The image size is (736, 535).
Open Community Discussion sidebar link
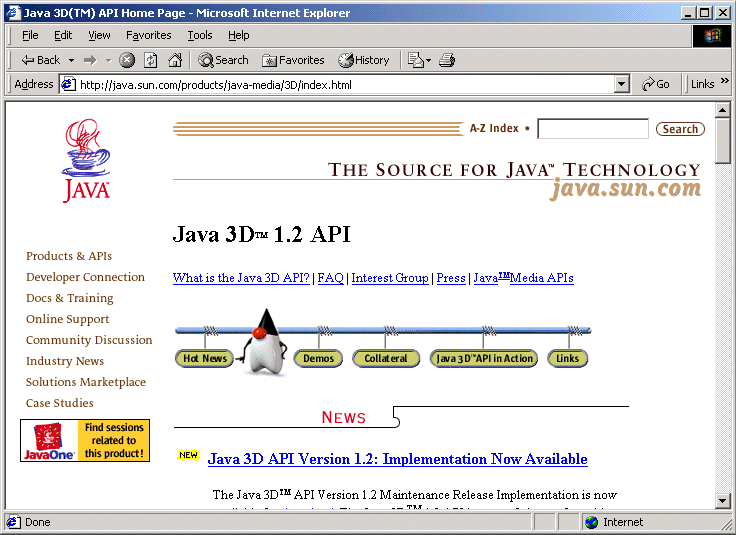[89, 340]
